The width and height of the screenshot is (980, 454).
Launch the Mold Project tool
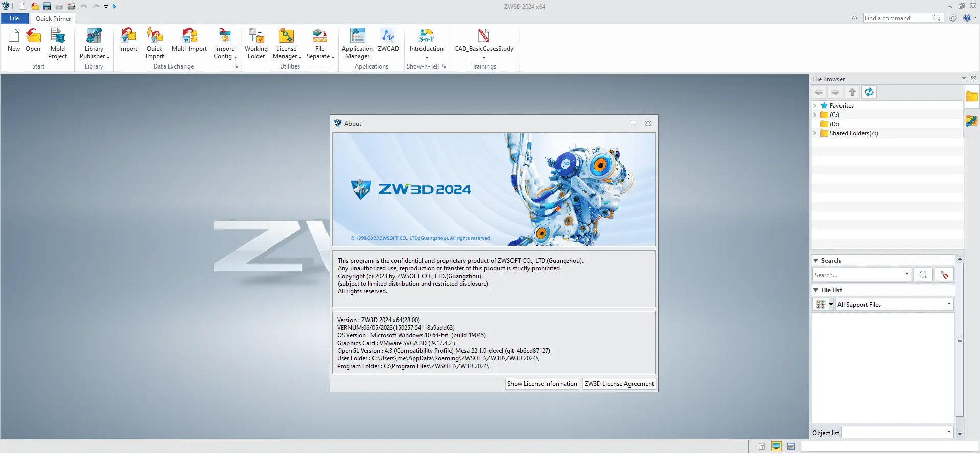pos(58,43)
